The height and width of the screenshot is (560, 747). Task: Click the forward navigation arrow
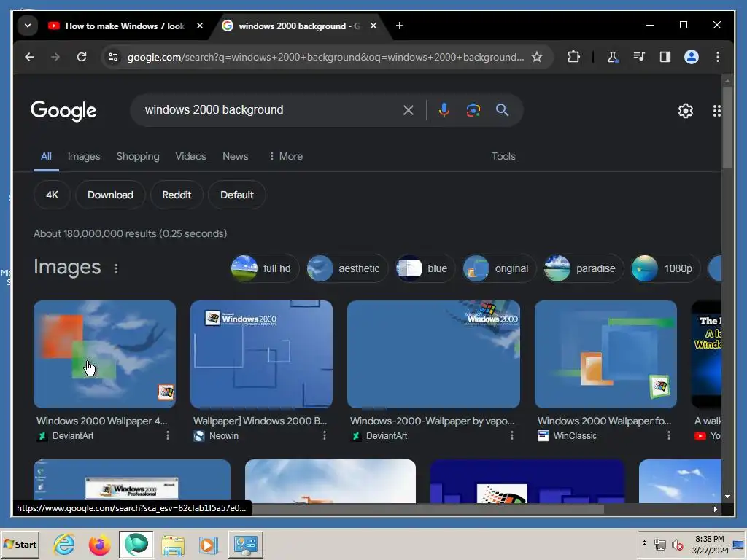pyautogui.click(x=55, y=57)
